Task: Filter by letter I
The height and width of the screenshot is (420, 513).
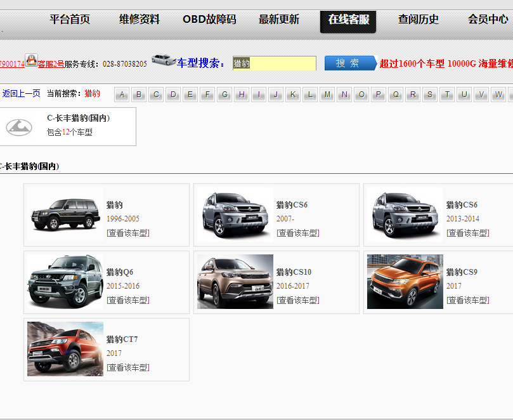Action: [x=259, y=95]
